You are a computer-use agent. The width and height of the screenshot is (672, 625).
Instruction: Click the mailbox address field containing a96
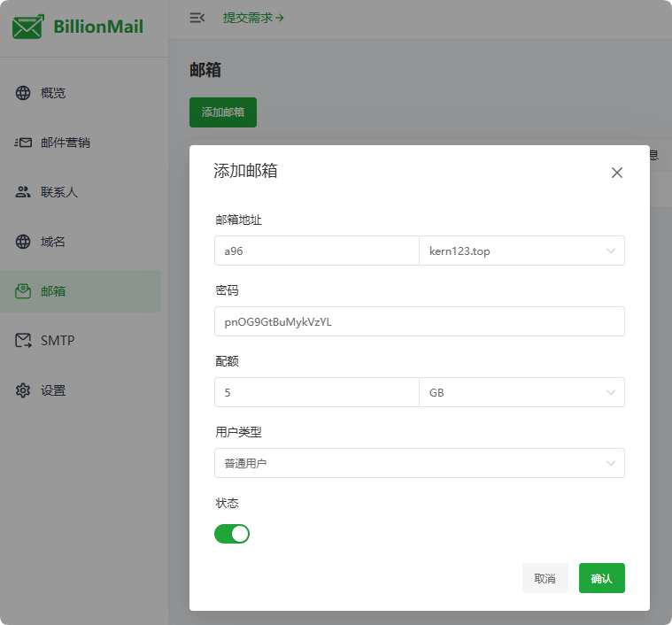point(315,251)
